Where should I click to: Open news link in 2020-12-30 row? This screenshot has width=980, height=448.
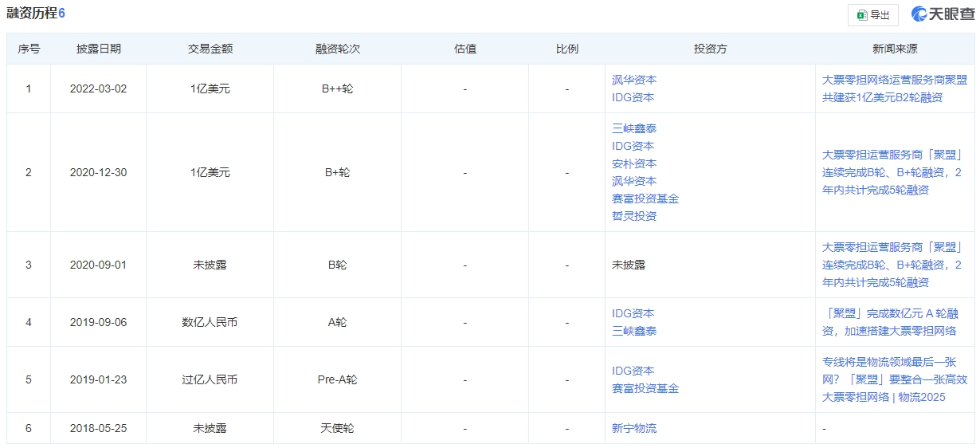pyautogui.click(x=892, y=172)
